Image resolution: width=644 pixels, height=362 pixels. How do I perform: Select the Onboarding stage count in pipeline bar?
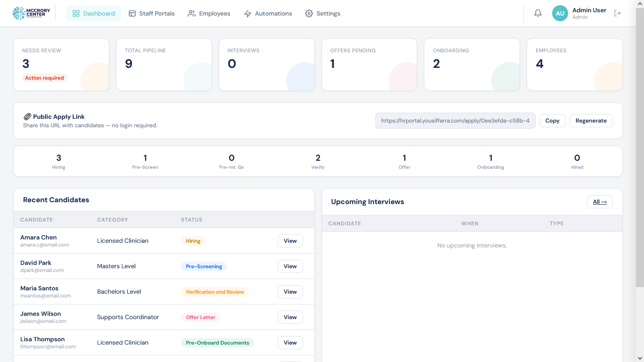(491, 161)
